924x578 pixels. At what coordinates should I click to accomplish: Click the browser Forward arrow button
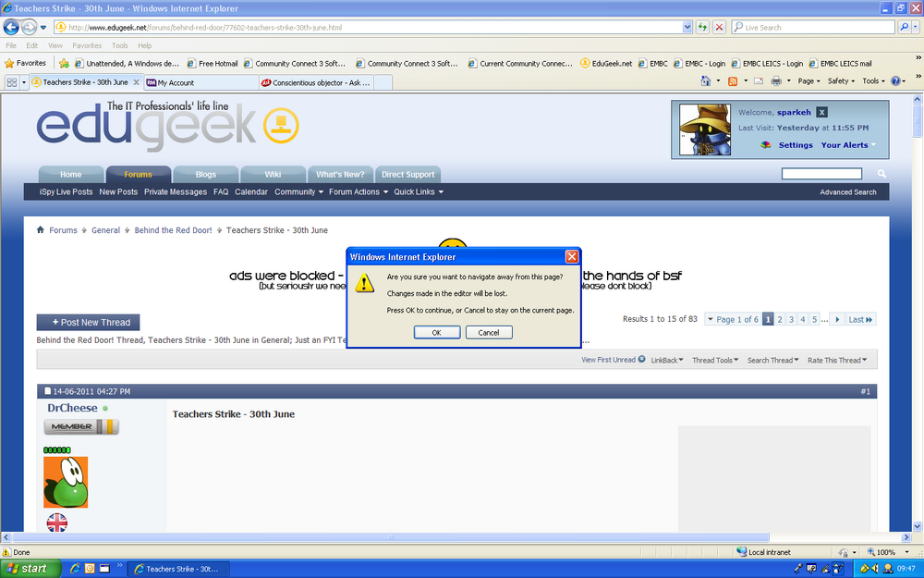29,27
